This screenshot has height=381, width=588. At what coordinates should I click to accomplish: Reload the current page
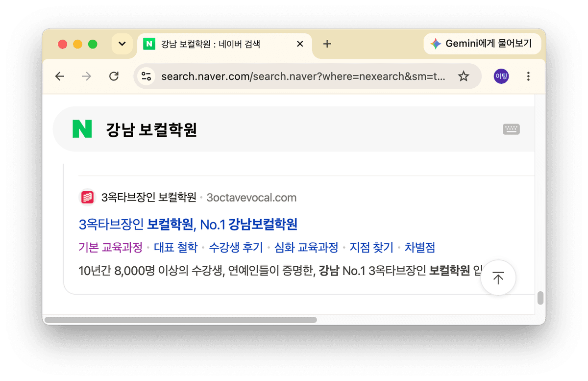click(114, 76)
